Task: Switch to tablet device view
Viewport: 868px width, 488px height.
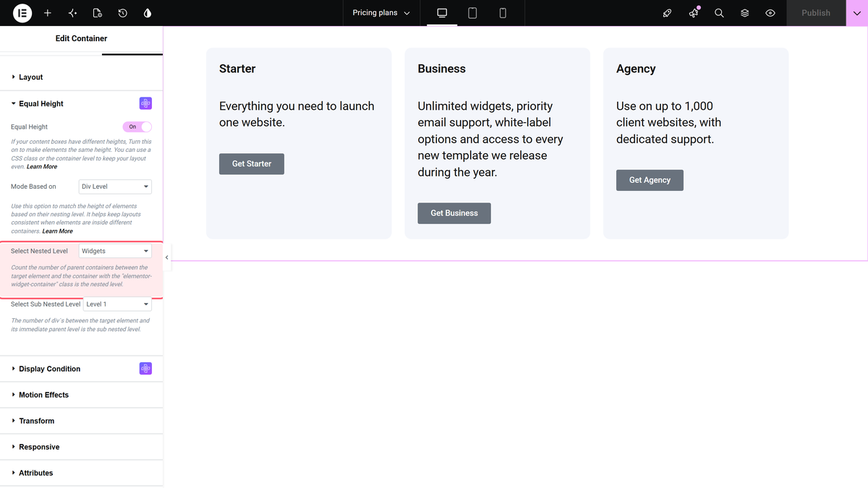Action: [x=472, y=13]
